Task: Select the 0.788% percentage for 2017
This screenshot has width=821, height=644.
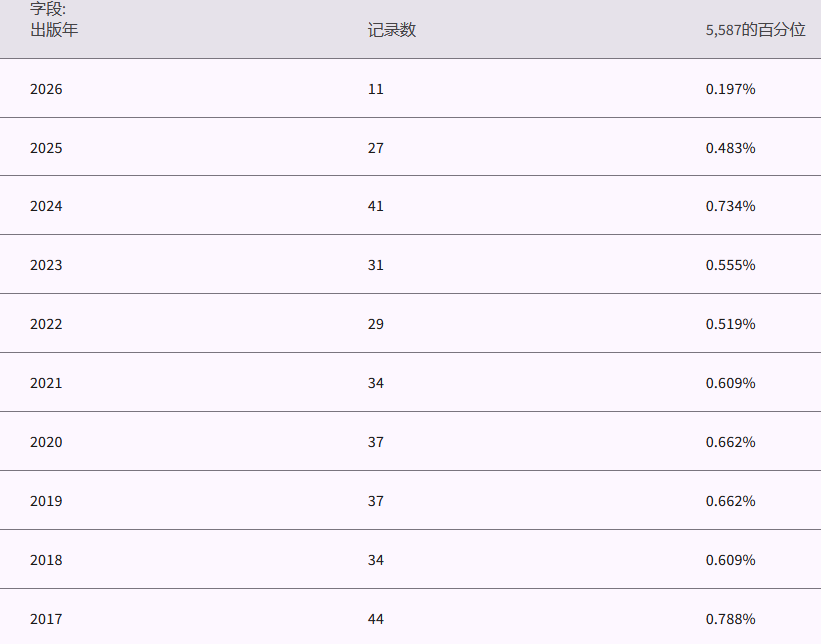Action: [730, 619]
